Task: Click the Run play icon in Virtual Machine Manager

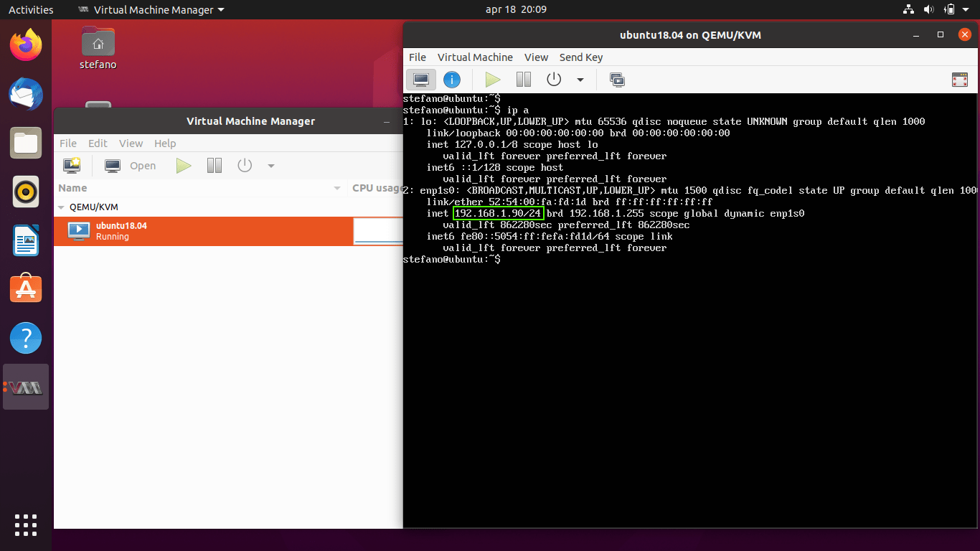Action: 184,166
